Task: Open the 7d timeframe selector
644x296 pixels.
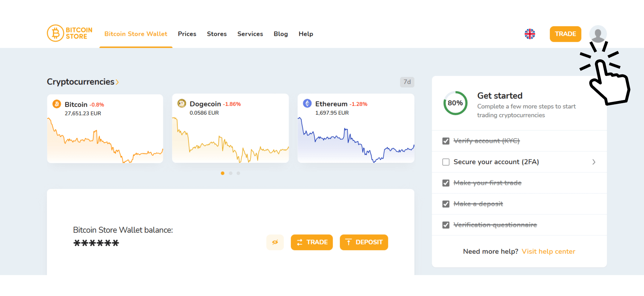Action: click(x=407, y=82)
